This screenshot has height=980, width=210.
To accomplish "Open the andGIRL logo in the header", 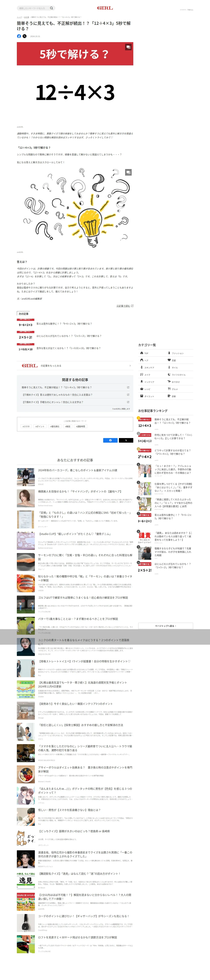I will pyautogui.click(x=105, y=8).
